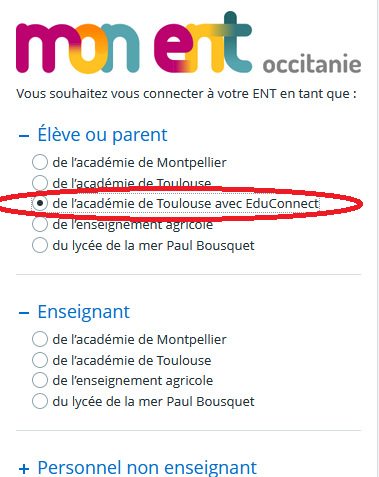Select Toulouse avec EduConnect radio button
The width and height of the screenshot is (379, 477).
(x=40, y=203)
